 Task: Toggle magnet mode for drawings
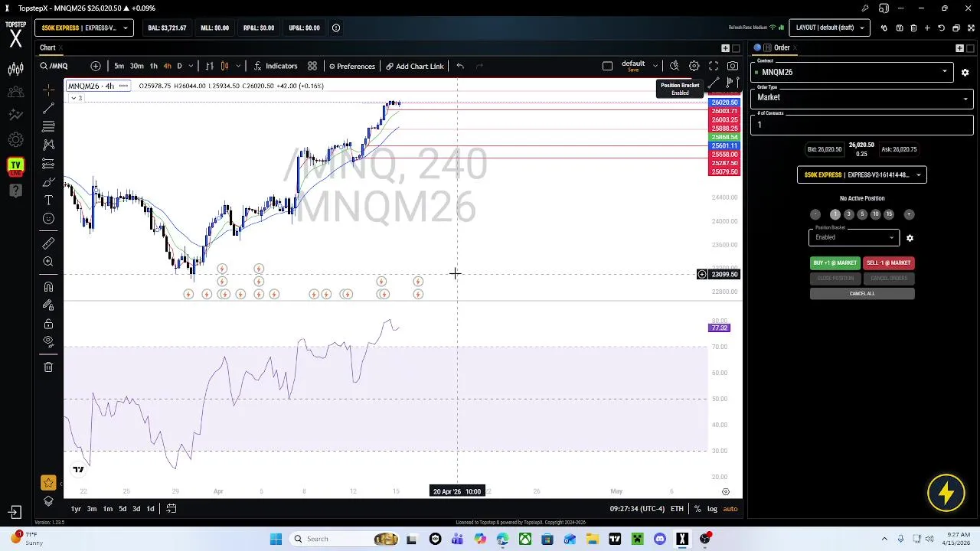pyautogui.click(x=48, y=287)
